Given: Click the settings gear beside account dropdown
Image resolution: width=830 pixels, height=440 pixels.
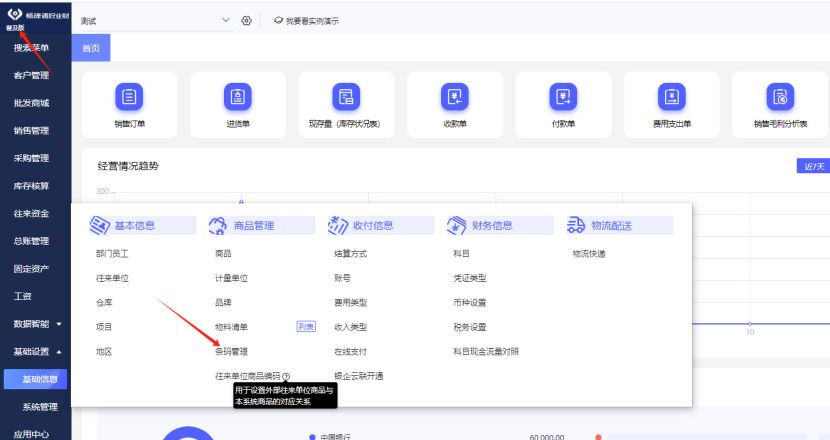Looking at the screenshot, I should 246,21.
